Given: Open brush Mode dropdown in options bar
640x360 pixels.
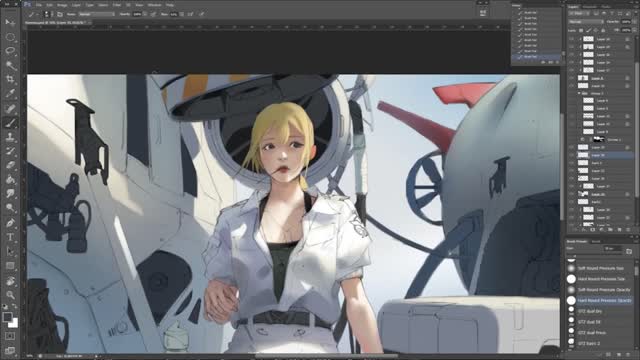Looking at the screenshot, I should (96, 14).
